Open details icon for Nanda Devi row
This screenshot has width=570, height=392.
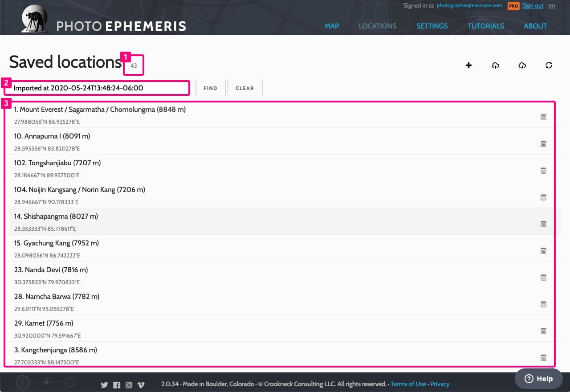point(543,278)
